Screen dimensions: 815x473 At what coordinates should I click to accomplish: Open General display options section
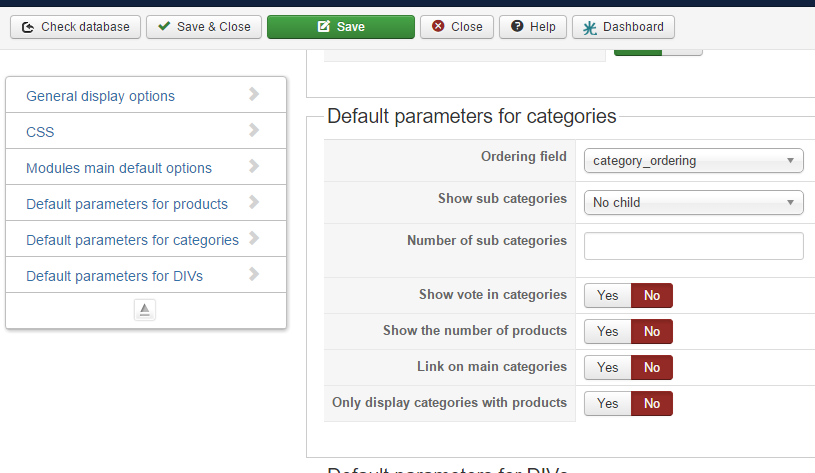(x=100, y=96)
